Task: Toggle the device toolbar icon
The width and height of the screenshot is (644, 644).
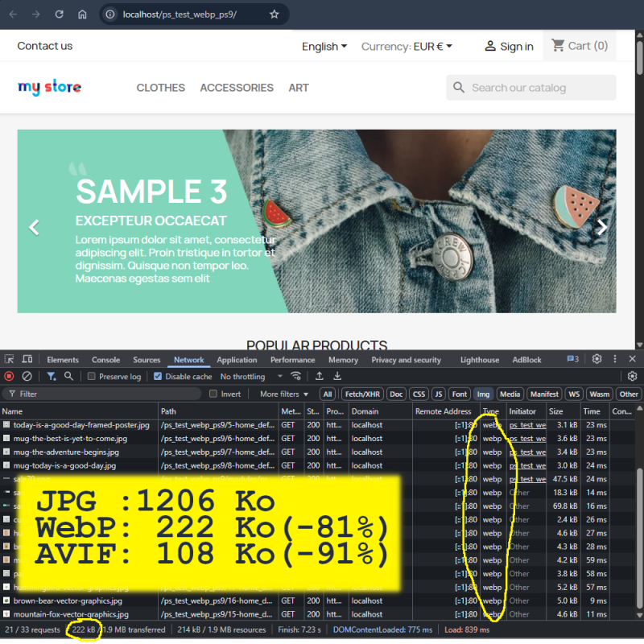Action: click(27, 359)
